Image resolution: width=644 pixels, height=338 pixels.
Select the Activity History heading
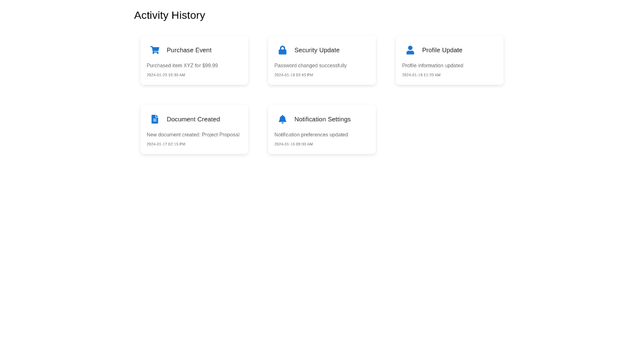[170, 15]
